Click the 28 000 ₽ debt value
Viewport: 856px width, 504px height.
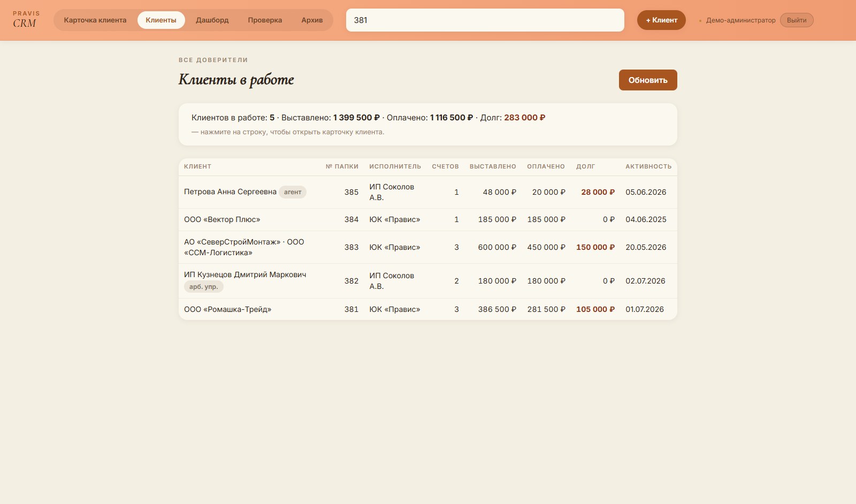coord(598,192)
